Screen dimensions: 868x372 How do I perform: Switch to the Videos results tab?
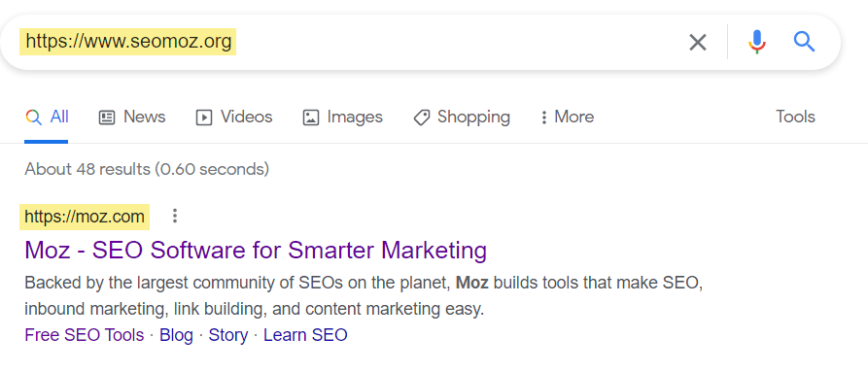(234, 118)
